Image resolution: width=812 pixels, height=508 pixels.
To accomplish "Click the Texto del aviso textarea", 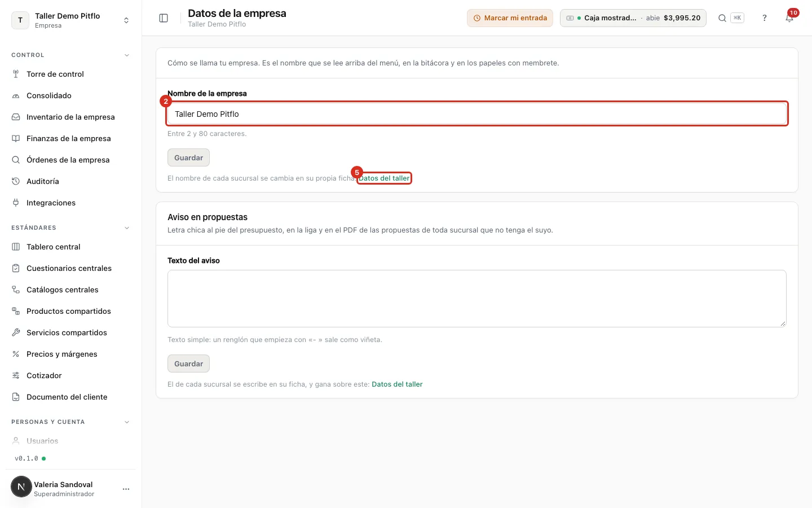I will 477,299.
